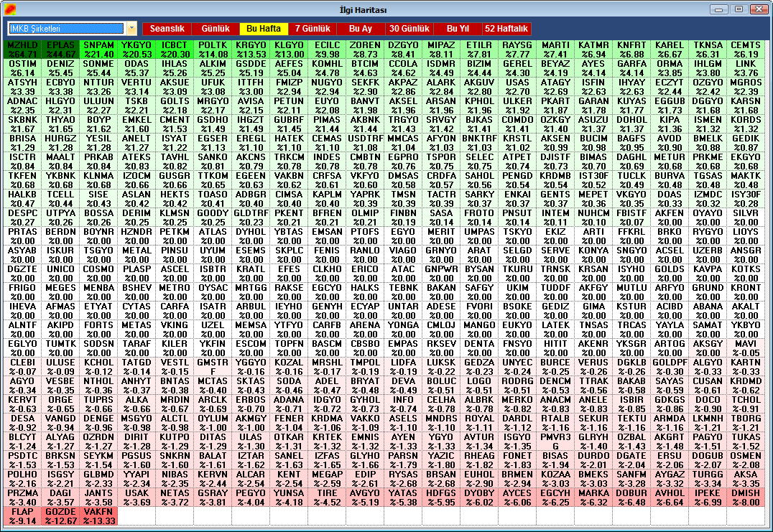Click the TIRE %-4.52 cell
The width and height of the screenshot is (773, 532).
(x=328, y=498)
